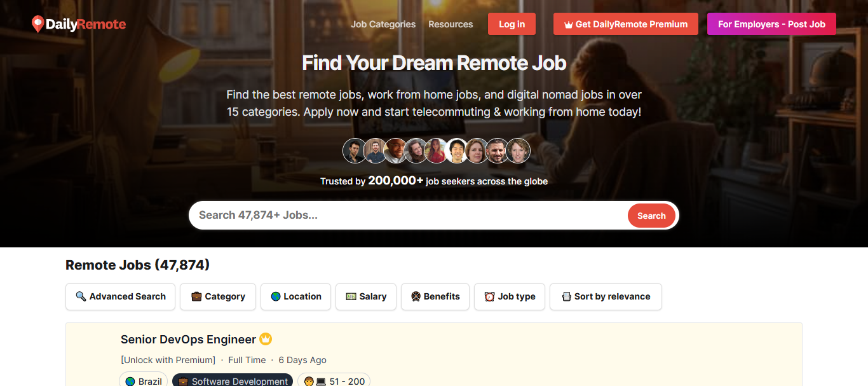
Task: Click the red Search button
Action: [651, 216]
